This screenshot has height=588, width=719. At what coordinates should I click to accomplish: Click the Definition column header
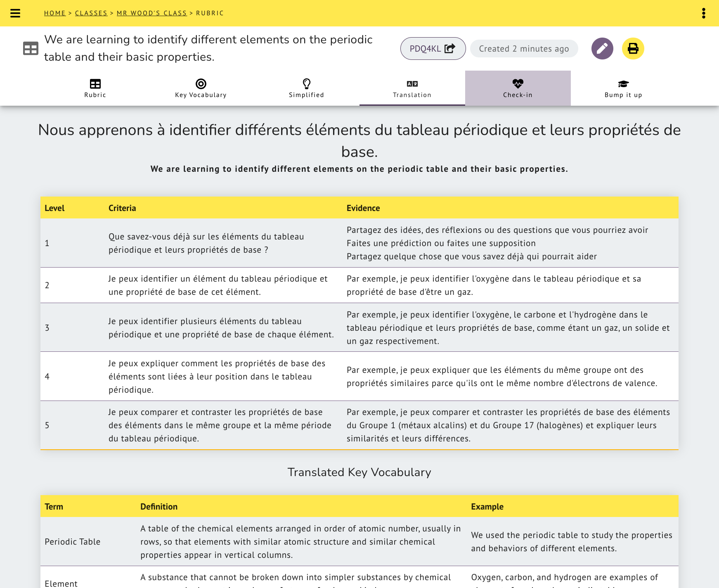point(159,507)
